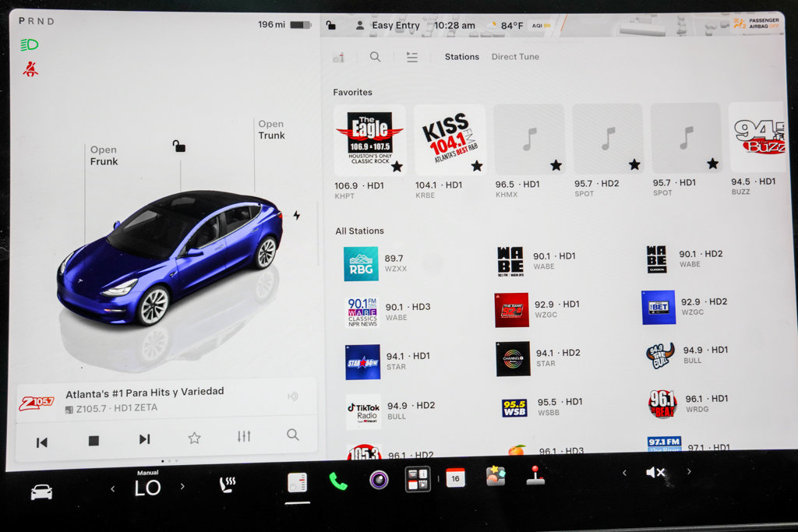798x532 pixels.
Task: Tune to 90.1 HD2 WABE
Action: coord(684,259)
